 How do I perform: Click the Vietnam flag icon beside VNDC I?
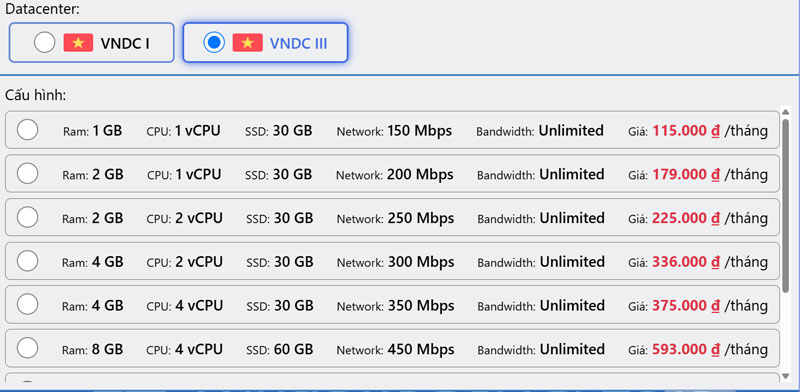78,42
